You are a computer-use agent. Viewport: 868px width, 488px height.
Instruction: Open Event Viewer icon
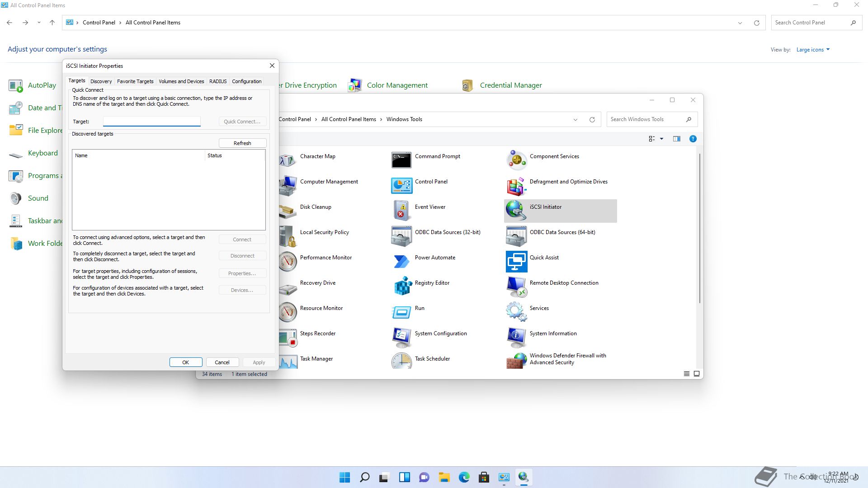click(401, 210)
